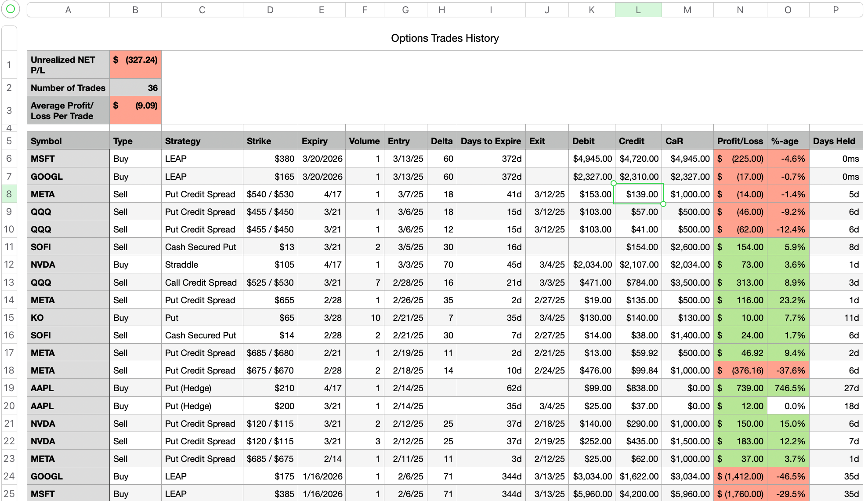868x501 pixels.
Task: Click volume cell 10 in KO row
Action: (x=365, y=317)
